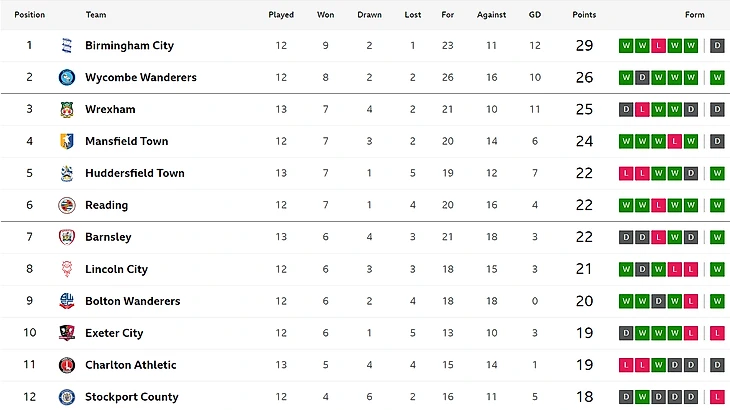Click the GD column header
Image resolution: width=730 pixels, height=410 pixels.
(x=535, y=15)
